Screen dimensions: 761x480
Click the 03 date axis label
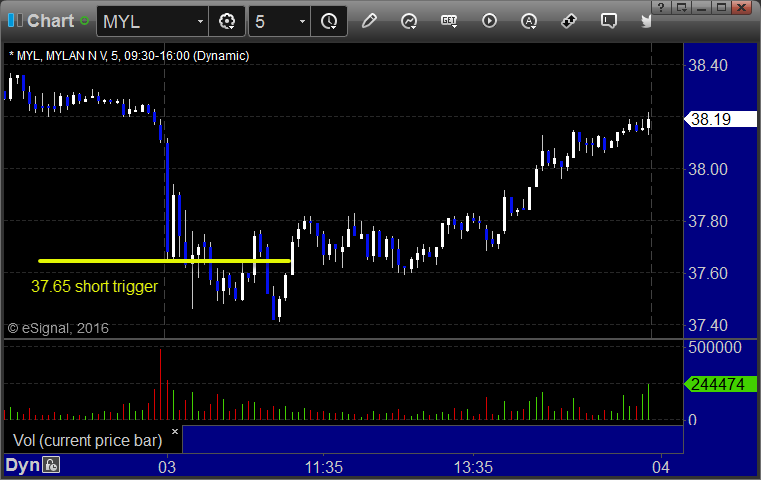point(167,467)
